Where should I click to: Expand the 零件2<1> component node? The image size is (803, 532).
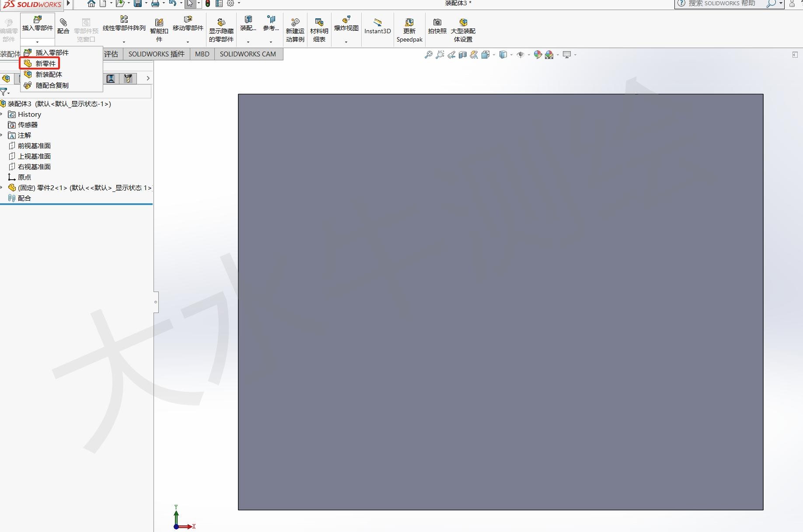click(2, 188)
